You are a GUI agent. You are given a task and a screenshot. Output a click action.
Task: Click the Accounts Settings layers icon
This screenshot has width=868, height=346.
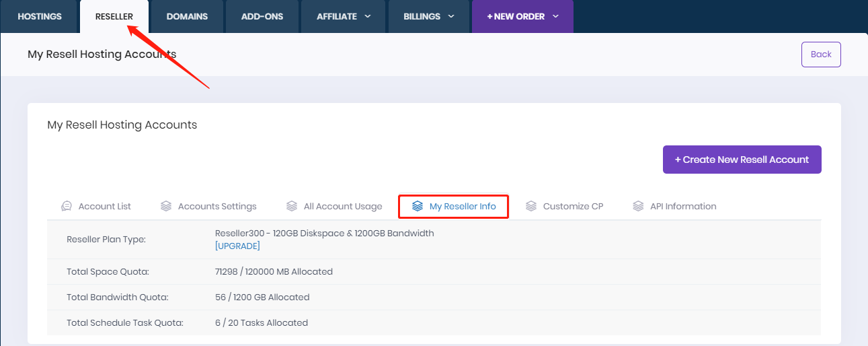tap(166, 206)
